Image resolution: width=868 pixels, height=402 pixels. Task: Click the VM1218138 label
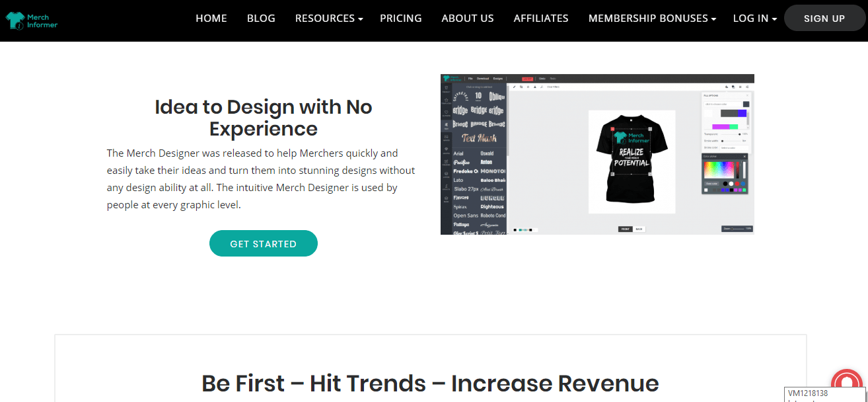808,393
